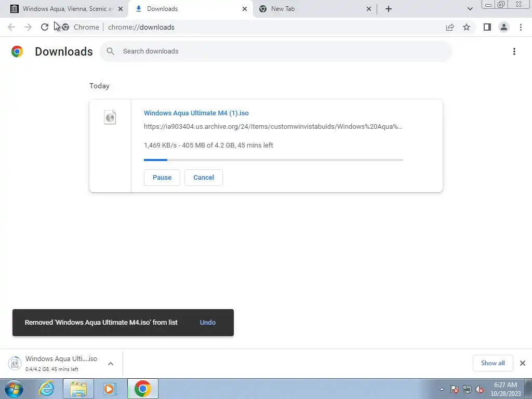Image resolution: width=532 pixels, height=399 pixels.
Task: Click the Chrome site info chip in address bar
Action: coord(81,27)
